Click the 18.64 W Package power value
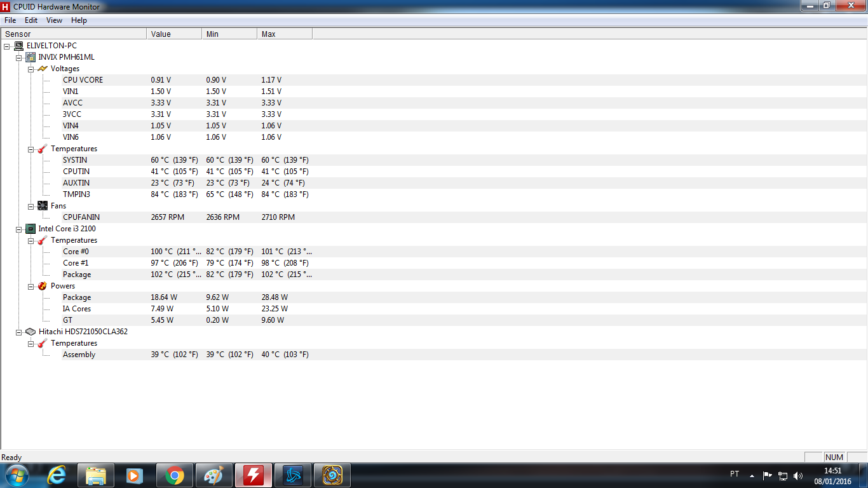This screenshot has width=868, height=488. [x=164, y=297]
